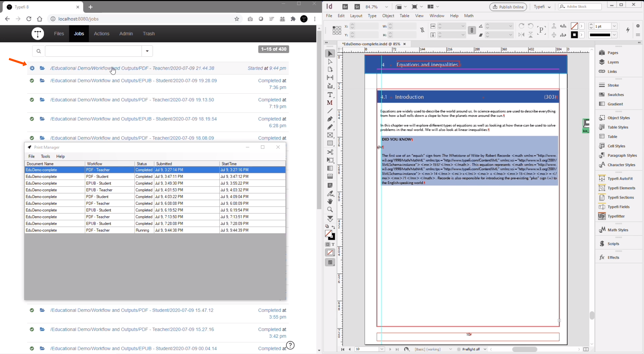644x354 pixels.
Task: Click the jobs search input field
Action: tap(93, 51)
